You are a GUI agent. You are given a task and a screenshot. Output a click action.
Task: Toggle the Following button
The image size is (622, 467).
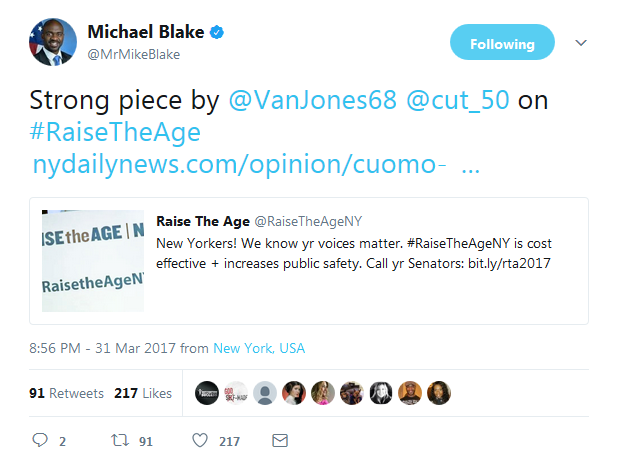tap(501, 44)
